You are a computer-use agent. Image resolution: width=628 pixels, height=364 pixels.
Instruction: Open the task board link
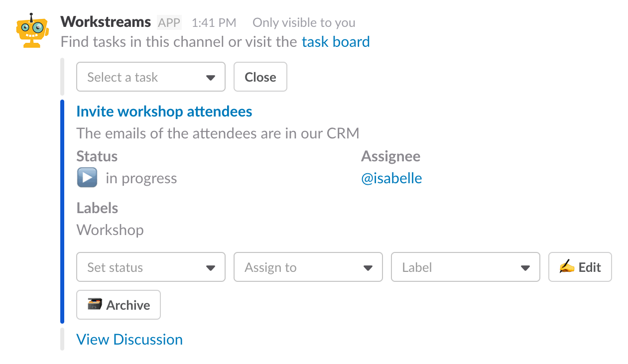[x=336, y=42]
